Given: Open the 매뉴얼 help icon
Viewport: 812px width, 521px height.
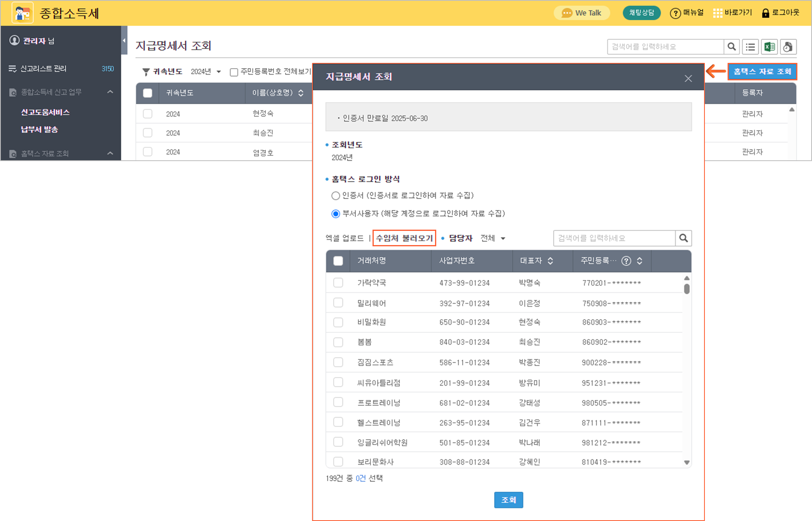Looking at the screenshot, I should point(675,13).
